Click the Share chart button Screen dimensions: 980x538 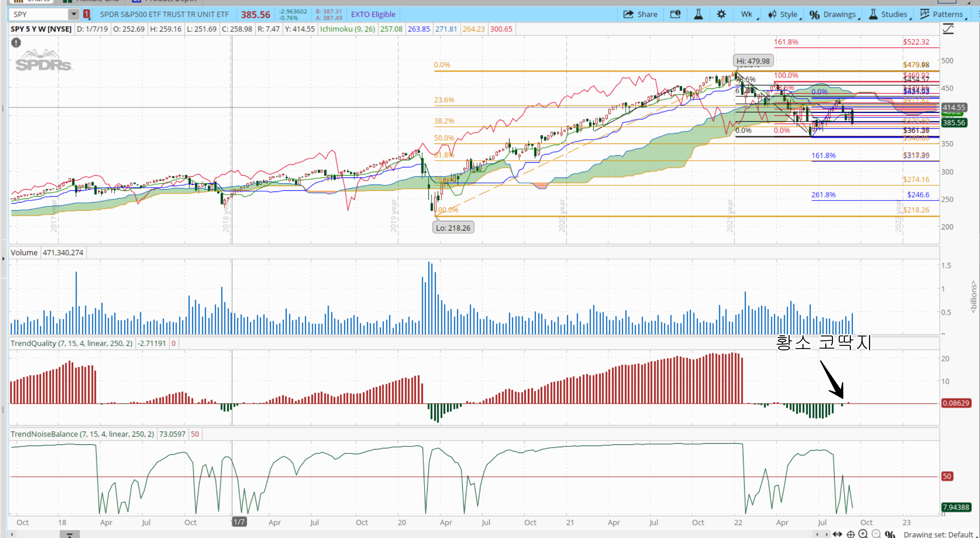(640, 14)
